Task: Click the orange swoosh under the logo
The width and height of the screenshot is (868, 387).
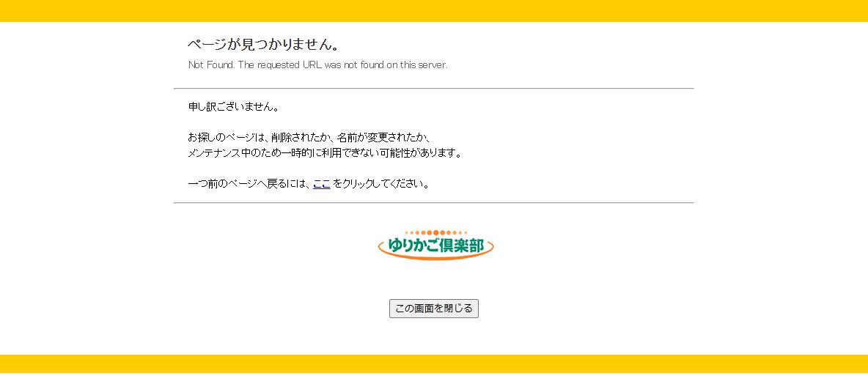Action: pyautogui.click(x=435, y=257)
